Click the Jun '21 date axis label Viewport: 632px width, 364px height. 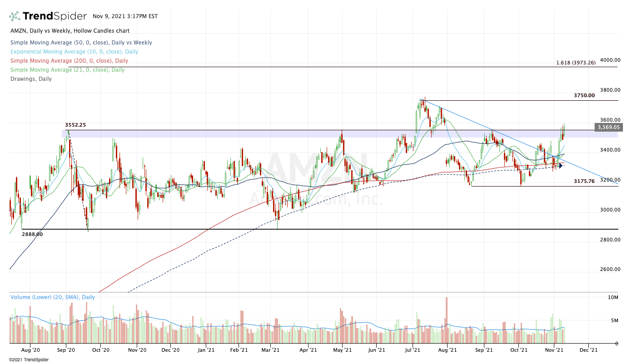376,350
